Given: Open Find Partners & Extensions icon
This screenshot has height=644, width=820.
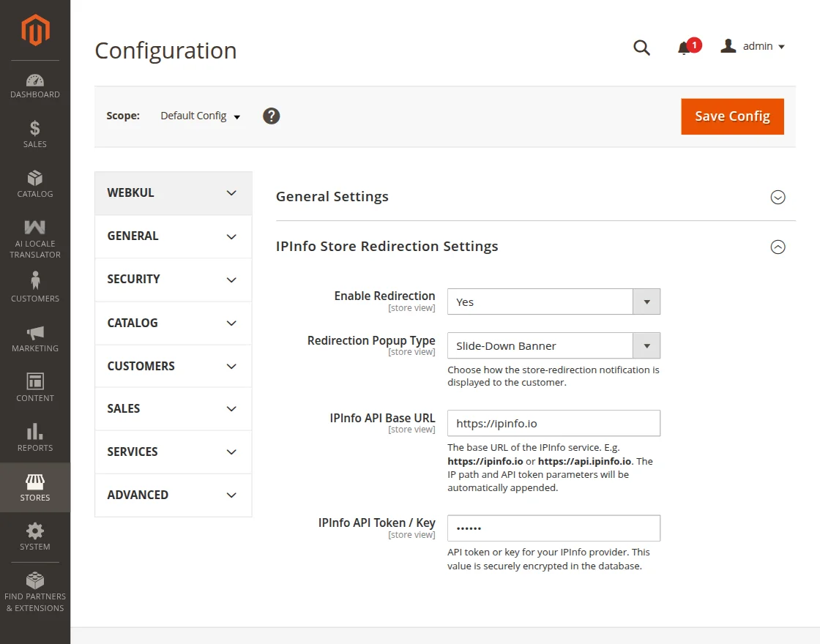Looking at the screenshot, I should point(35,580).
